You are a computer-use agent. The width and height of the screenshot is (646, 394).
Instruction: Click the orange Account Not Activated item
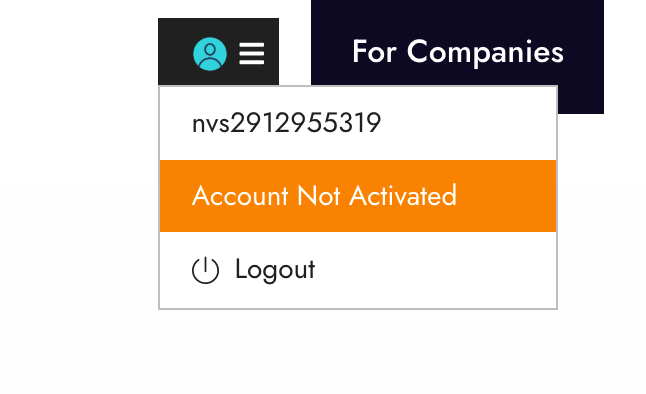[x=358, y=196]
